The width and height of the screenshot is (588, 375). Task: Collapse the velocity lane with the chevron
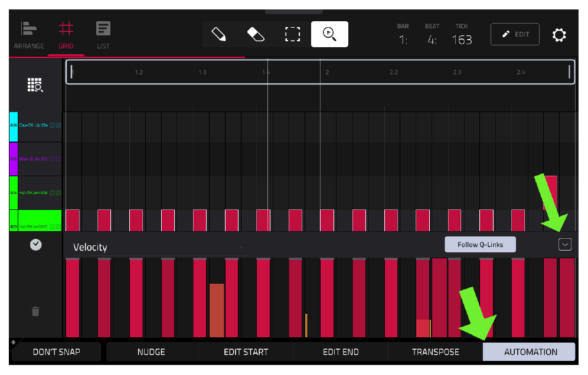[x=565, y=245]
